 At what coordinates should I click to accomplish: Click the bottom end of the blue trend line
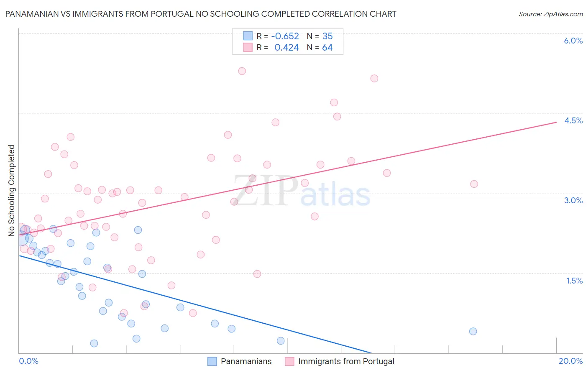pos(371,353)
